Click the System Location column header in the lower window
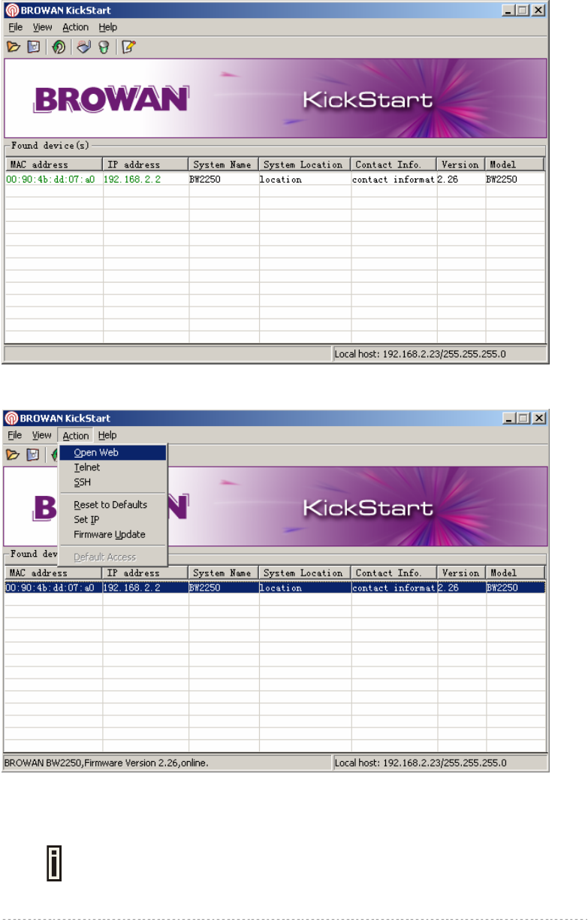This screenshot has height=922, width=588. pos(305,573)
